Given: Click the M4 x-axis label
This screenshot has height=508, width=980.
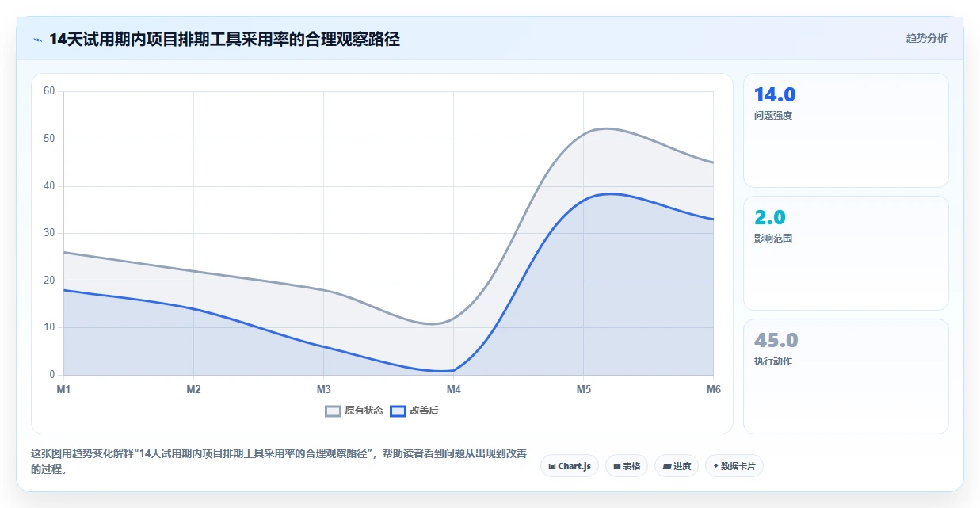Looking at the screenshot, I should pyautogui.click(x=453, y=389).
